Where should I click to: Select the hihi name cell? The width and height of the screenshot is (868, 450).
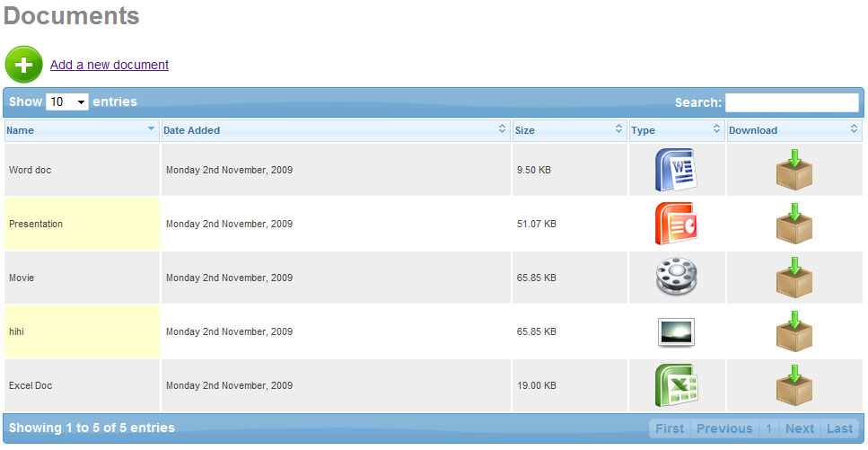click(82, 331)
